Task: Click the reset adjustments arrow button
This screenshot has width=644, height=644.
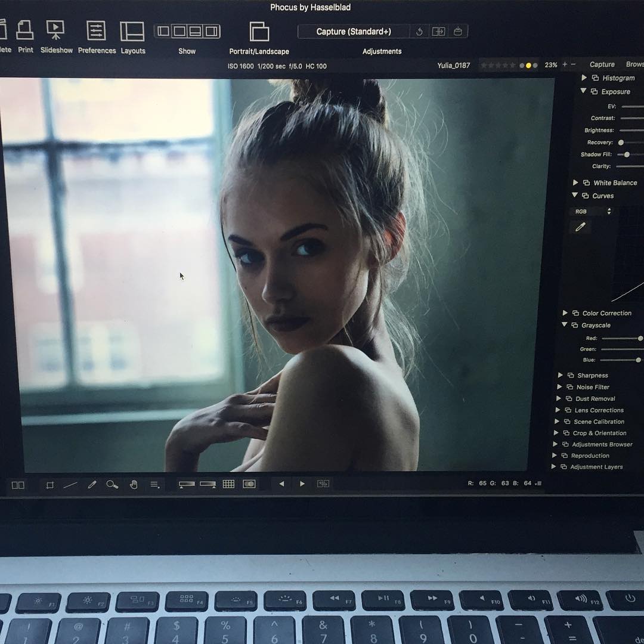Action: (419, 32)
